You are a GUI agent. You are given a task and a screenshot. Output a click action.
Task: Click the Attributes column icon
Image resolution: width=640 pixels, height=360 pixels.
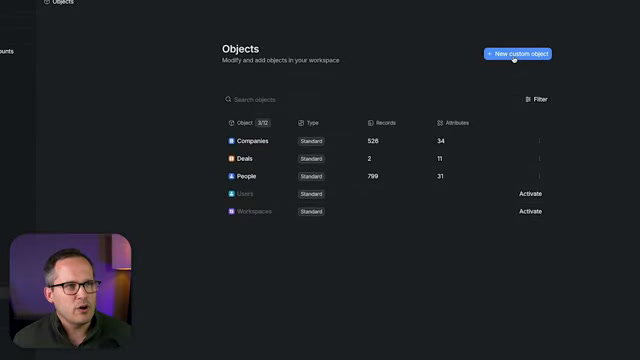click(440, 123)
